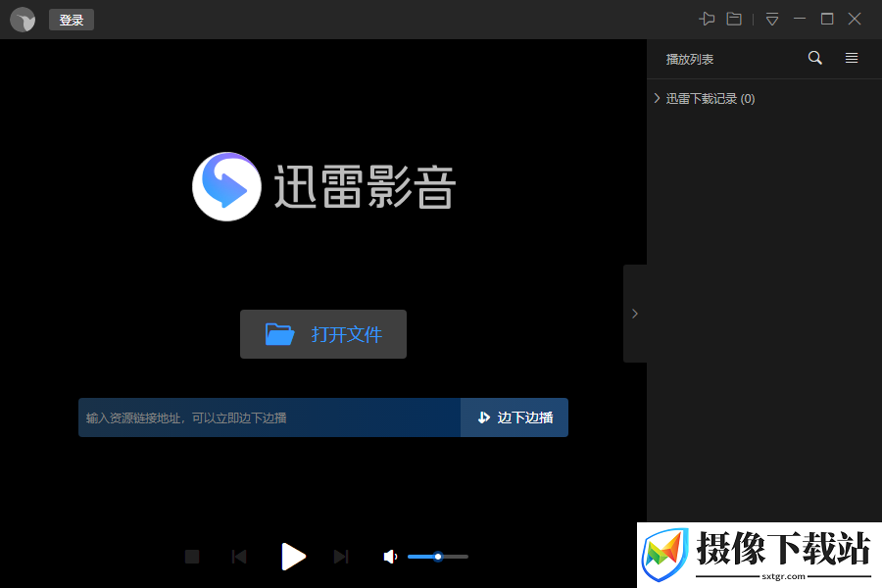
Task: Minimize the player window
Action: 800,20
